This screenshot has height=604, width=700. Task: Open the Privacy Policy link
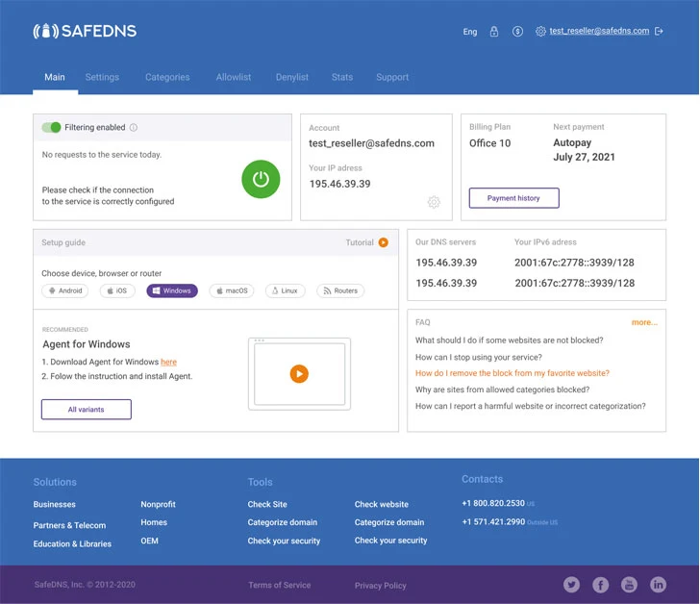381,586
